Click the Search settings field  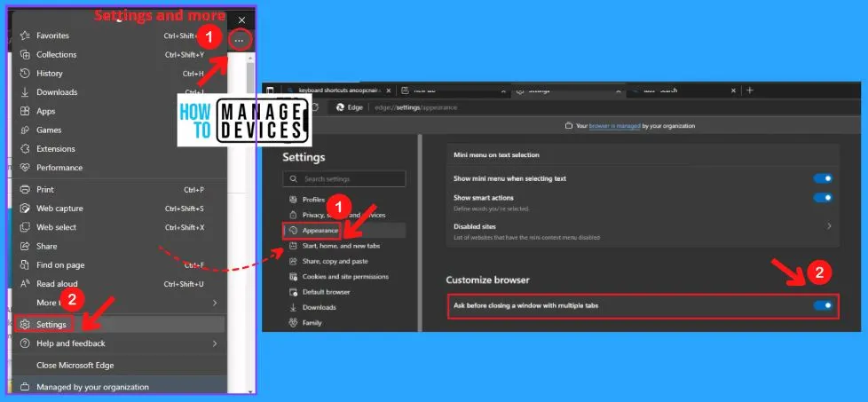[344, 179]
